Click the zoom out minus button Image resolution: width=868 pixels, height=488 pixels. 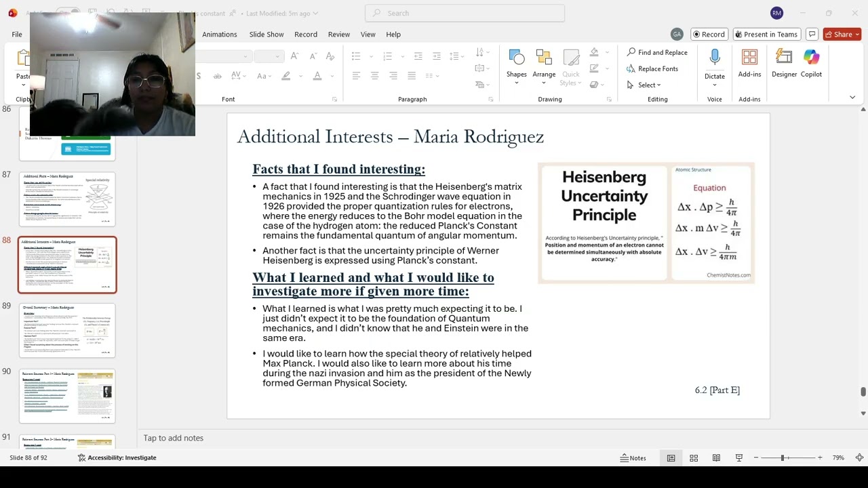tap(756, 458)
